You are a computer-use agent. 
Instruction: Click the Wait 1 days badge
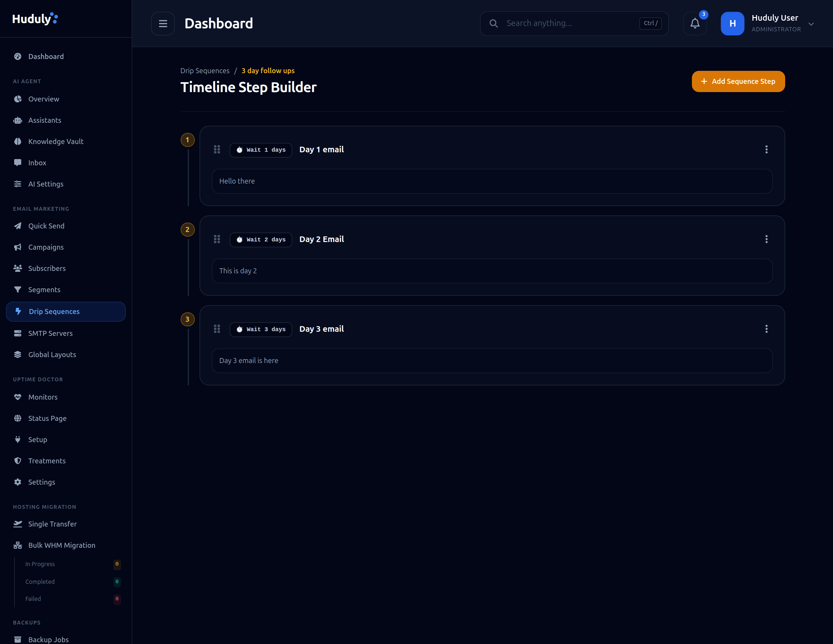click(x=261, y=150)
